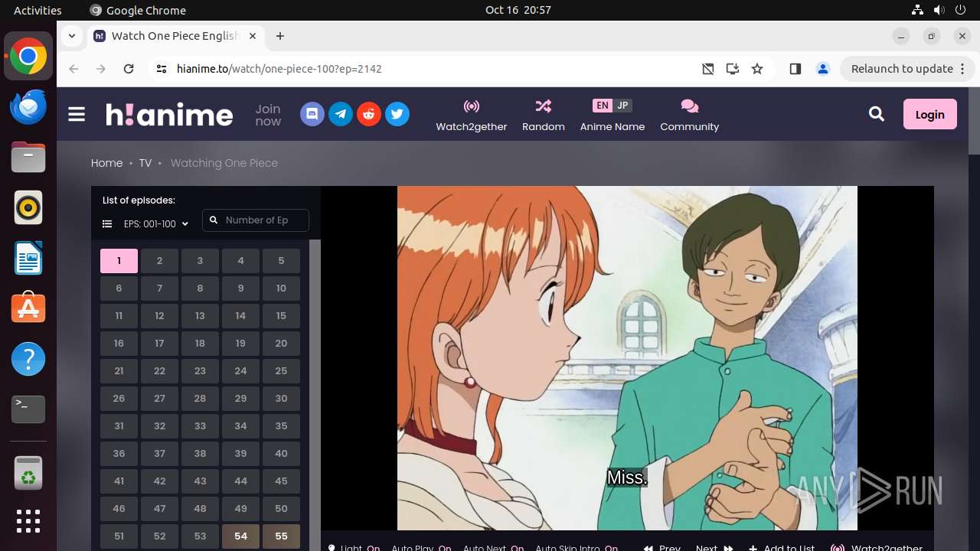
Task: Go to HiAnime logo homepage
Action: 169,115
